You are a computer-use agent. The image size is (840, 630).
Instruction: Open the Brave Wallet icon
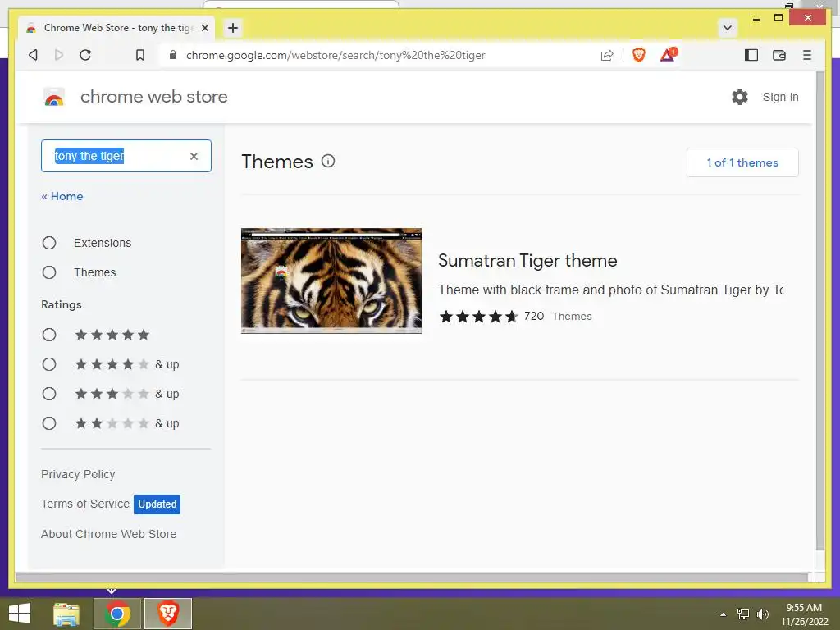779,55
